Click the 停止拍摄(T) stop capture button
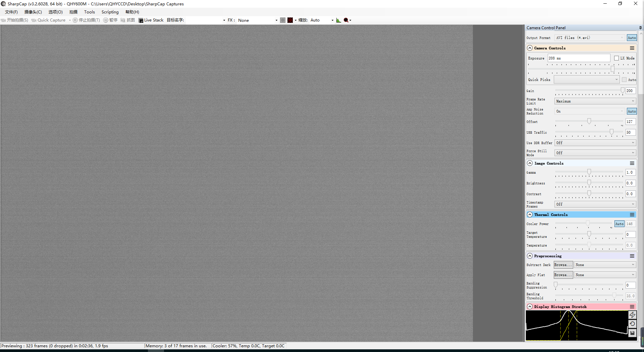This screenshot has height=352, width=644. pos(87,20)
